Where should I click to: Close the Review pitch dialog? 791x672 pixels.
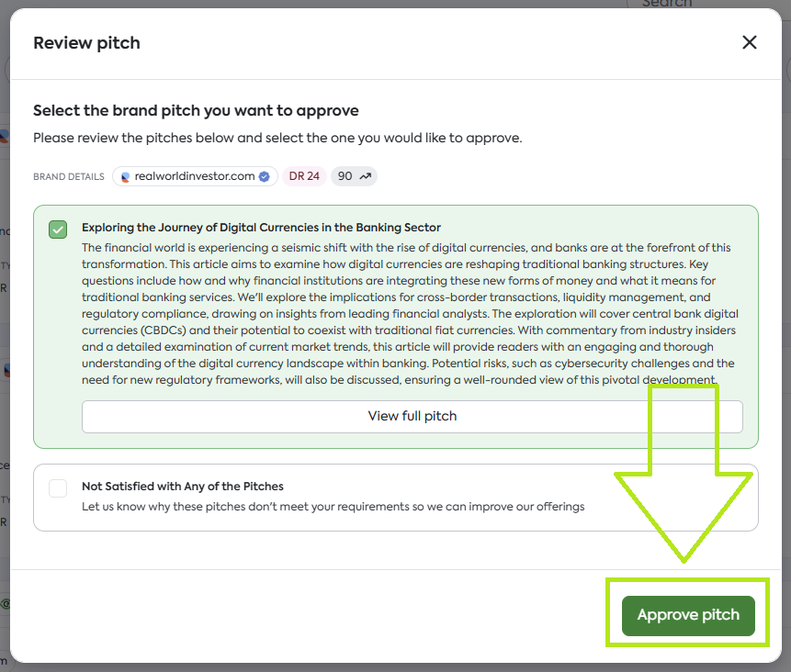coord(750,42)
